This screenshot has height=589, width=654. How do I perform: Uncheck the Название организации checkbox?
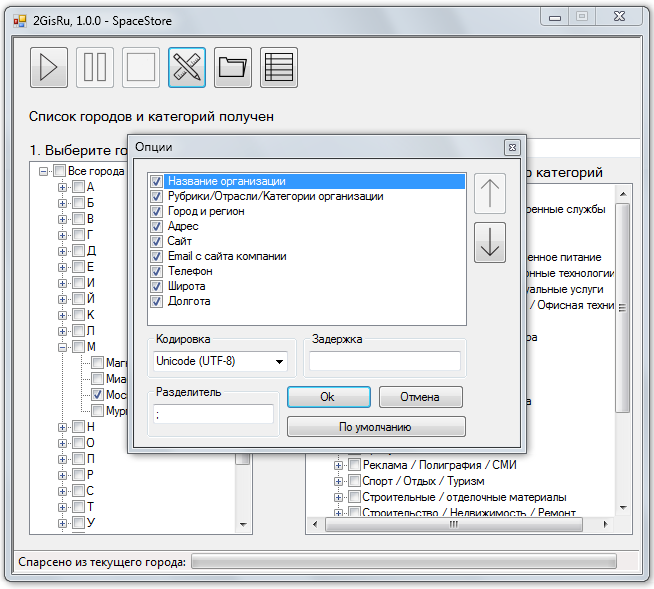point(156,181)
